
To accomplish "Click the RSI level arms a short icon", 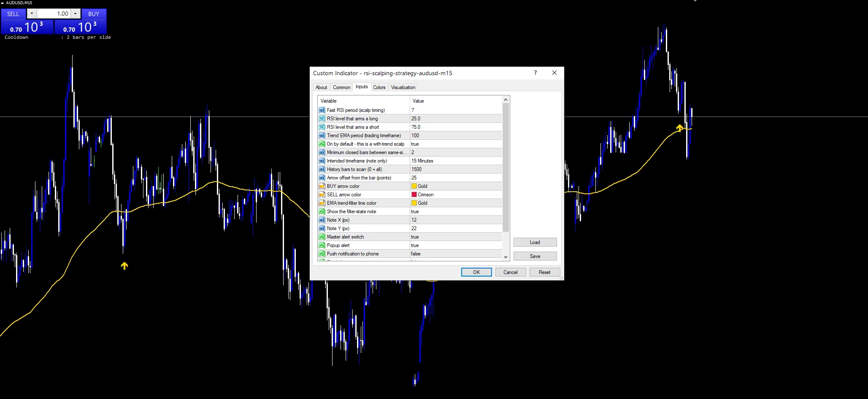I will [x=322, y=127].
